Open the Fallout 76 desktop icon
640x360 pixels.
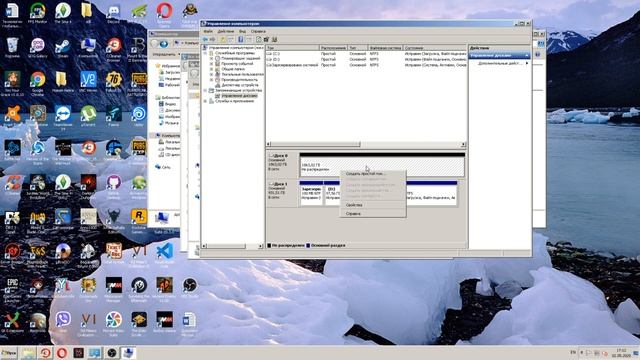click(113, 81)
